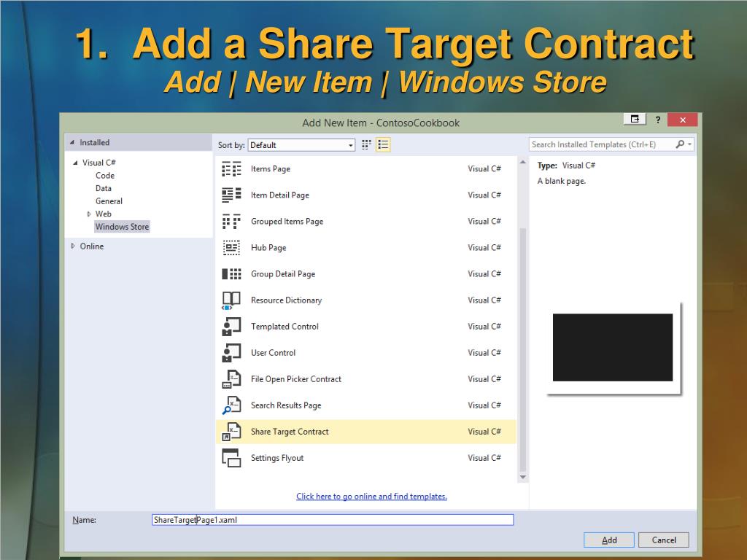
Task: Close the Add New Item dialog
Action: [x=682, y=120]
